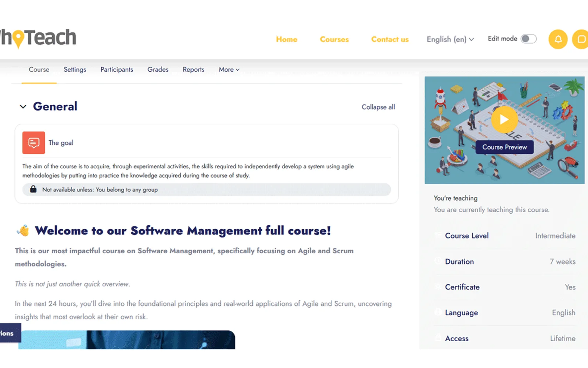The width and height of the screenshot is (588, 368).
Task: Click the Access label
Action: (457, 339)
